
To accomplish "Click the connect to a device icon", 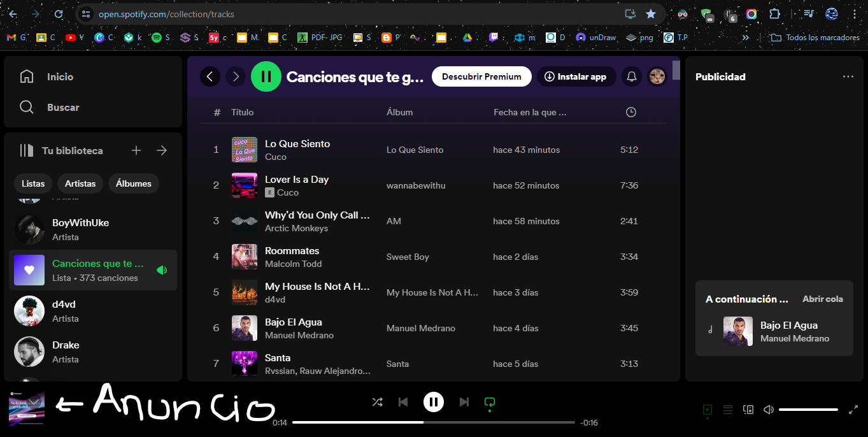I will tap(748, 410).
